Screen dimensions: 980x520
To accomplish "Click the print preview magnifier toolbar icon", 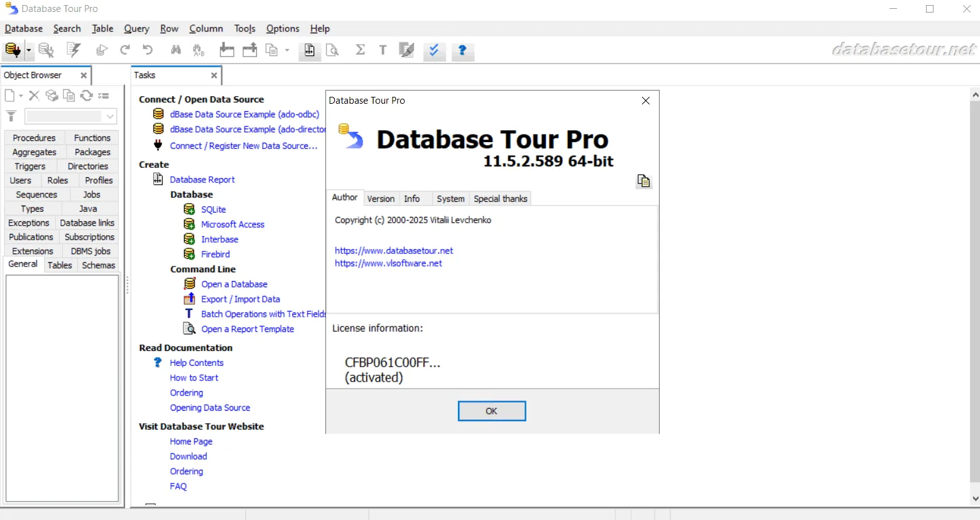I will click(x=333, y=50).
